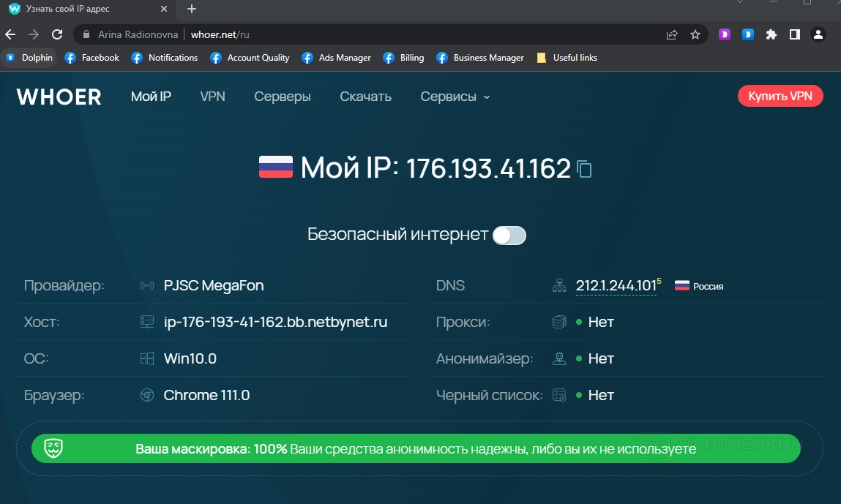Open the Ads Manager bookmark
841x504 pixels.
point(336,57)
